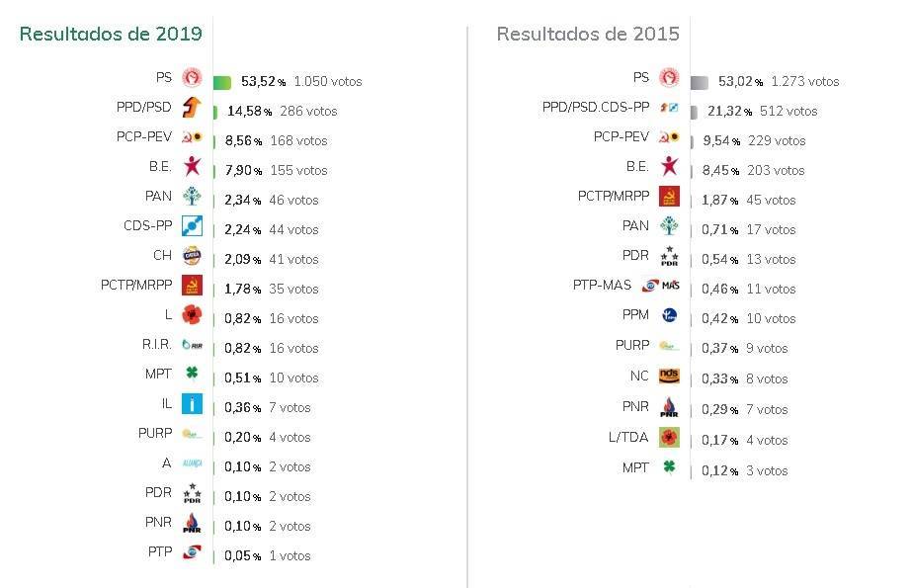Select the CDS-PP blue square logo
This screenshot has width=912, height=588.
coord(192,225)
